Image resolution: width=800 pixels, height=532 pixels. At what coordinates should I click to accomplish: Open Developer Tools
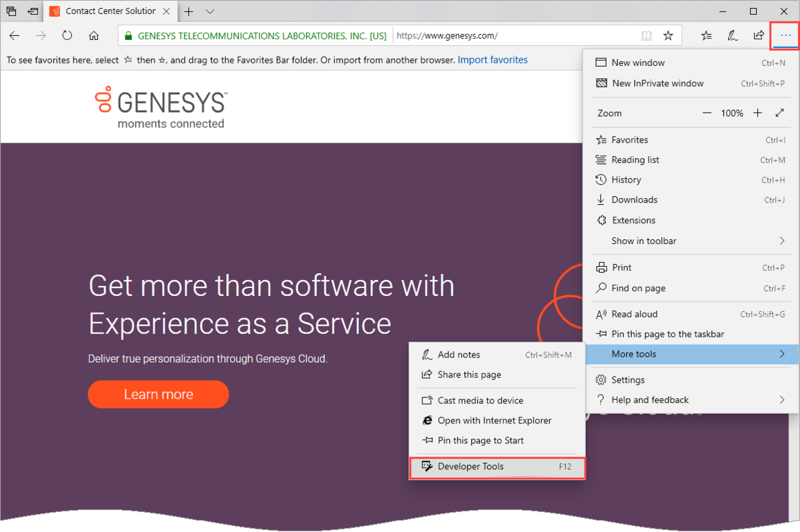tap(498, 467)
